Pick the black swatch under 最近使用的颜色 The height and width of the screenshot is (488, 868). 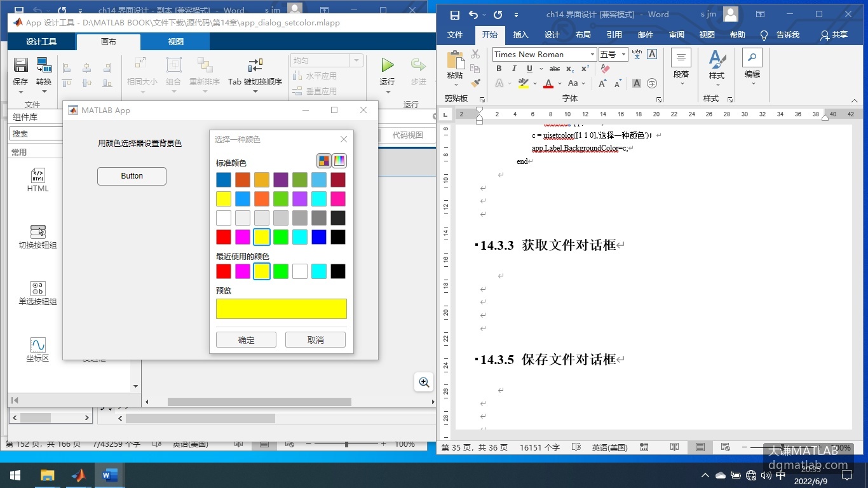[338, 271]
